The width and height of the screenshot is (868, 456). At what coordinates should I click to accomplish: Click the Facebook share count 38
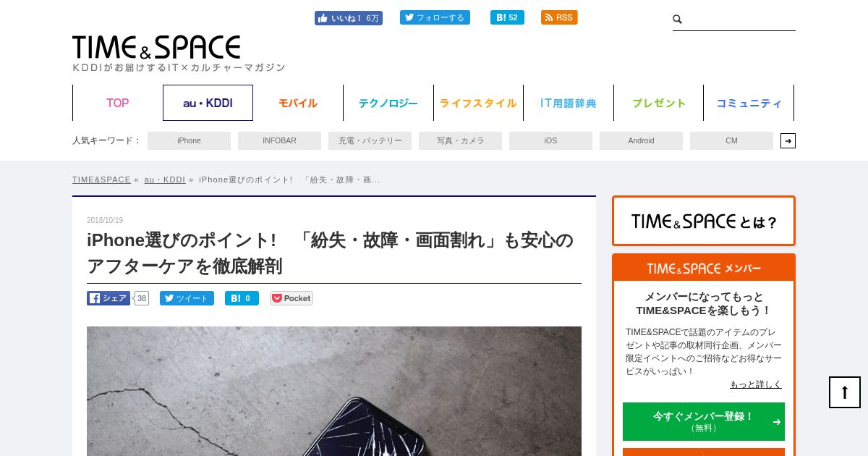(142, 298)
